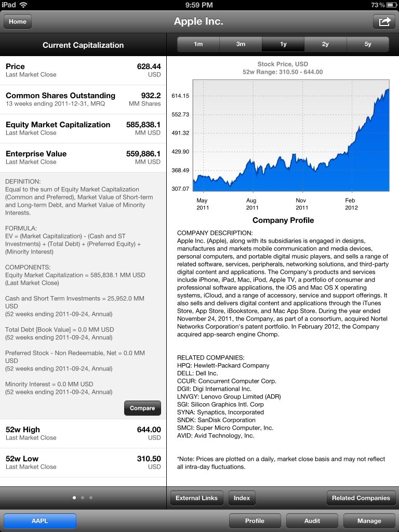This screenshot has height=532, width=399.
Task: Tap the Common Shares Outstanding row
Action: (x=83, y=99)
